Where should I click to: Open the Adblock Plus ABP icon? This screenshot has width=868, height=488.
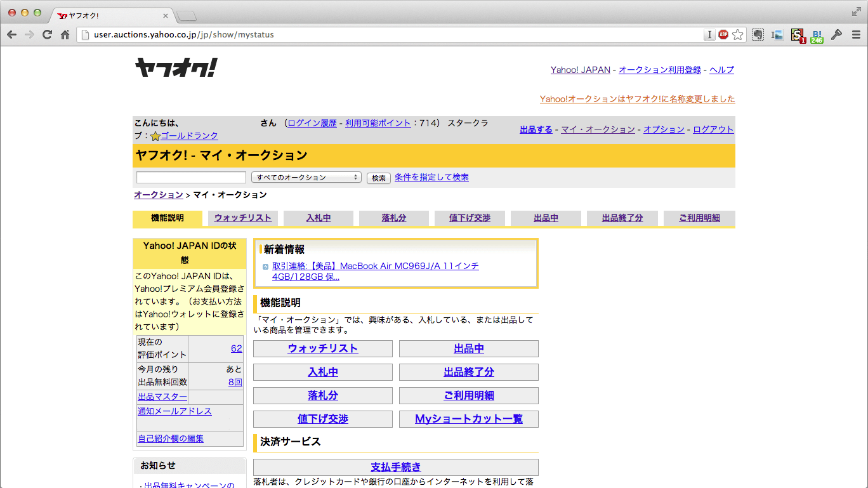click(723, 35)
